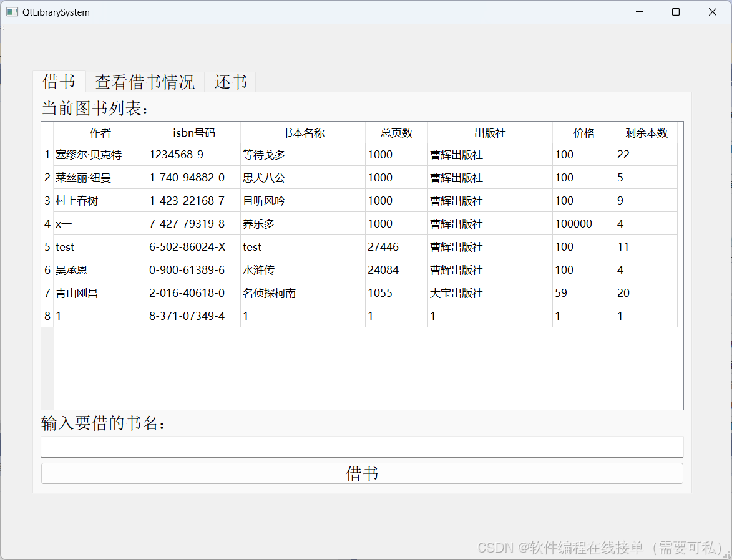The height and width of the screenshot is (560, 732).
Task: Select the author cell x一
Action: 100,223
